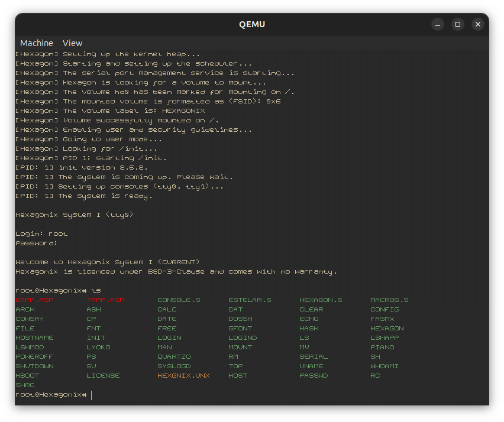Click the HEXAGON file name
Viewport: 504px width, 422px height.
tap(387, 329)
